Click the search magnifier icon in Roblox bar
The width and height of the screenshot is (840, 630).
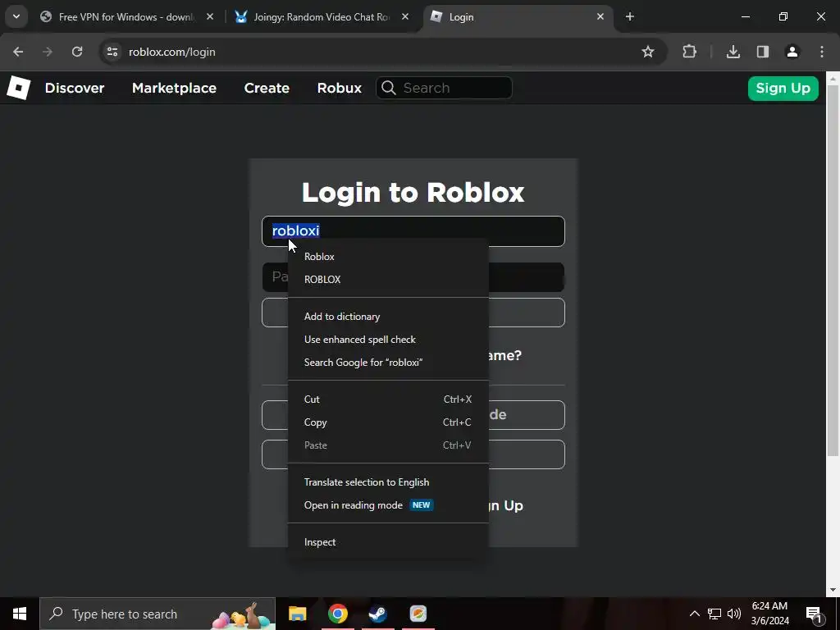(389, 88)
